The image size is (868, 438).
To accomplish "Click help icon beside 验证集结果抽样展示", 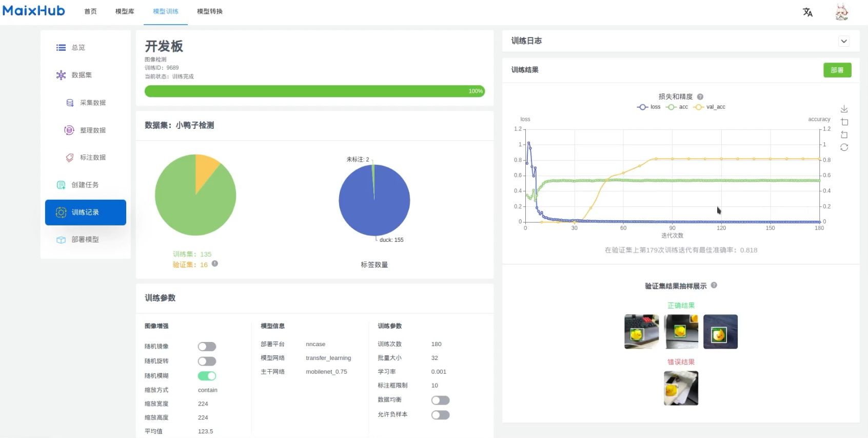I will pos(714,285).
